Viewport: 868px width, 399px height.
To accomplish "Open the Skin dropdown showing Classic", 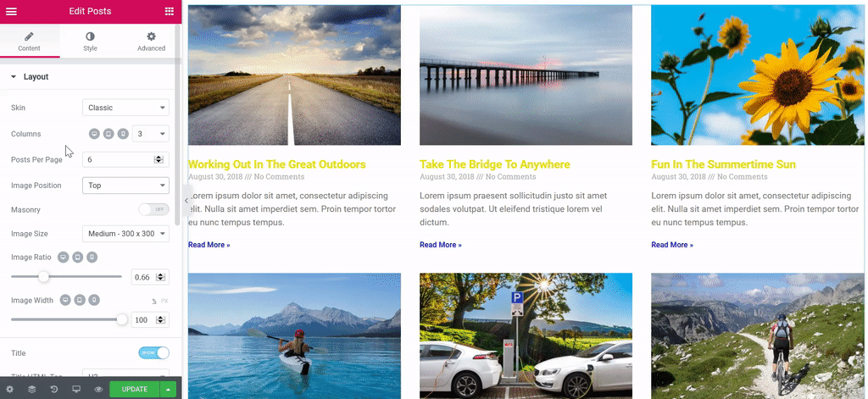I will click(x=125, y=108).
